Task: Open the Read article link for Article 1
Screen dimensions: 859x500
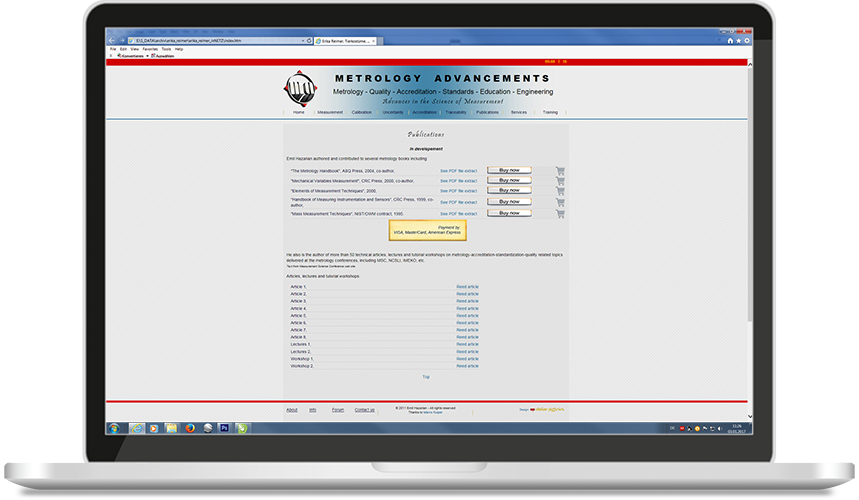Action: tap(467, 287)
